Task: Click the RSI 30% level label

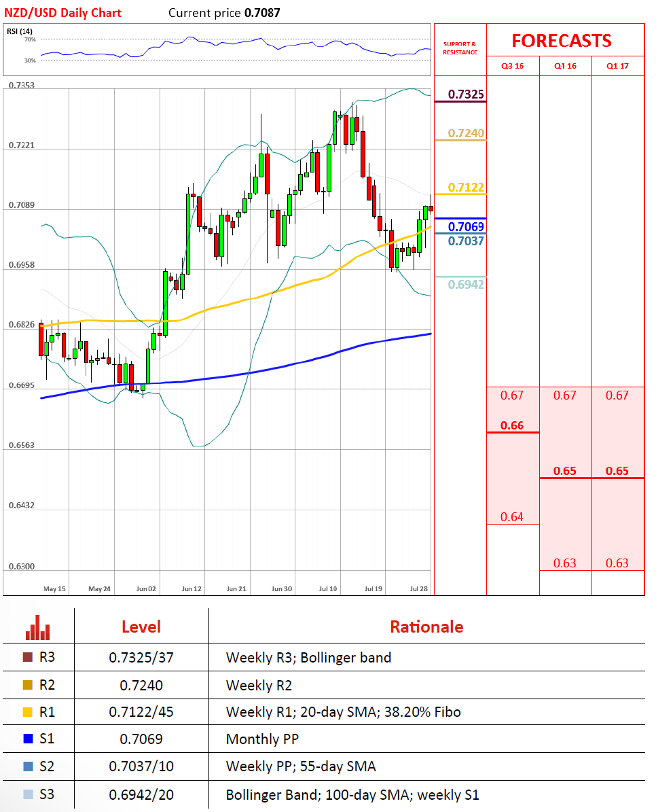Action: [30, 60]
